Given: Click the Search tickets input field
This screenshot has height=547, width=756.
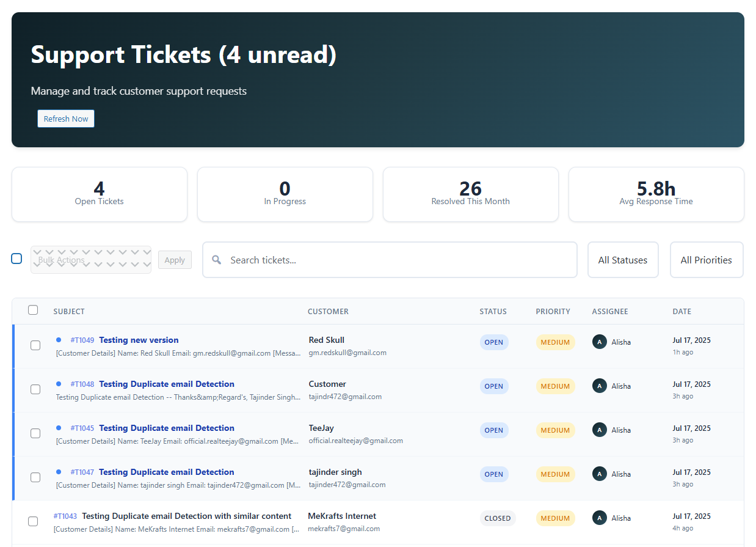Looking at the screenshot, I should click(390, 260).
